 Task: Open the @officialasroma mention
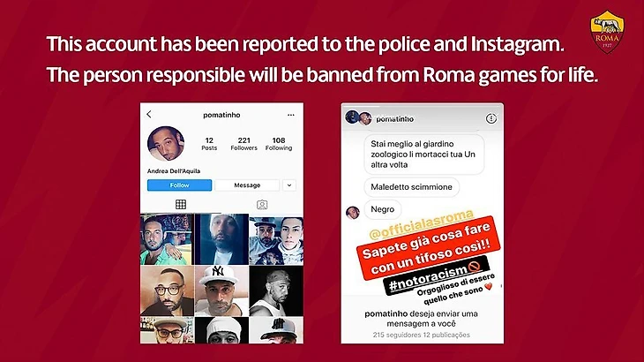pyautogui.click(x=422, y=225)
